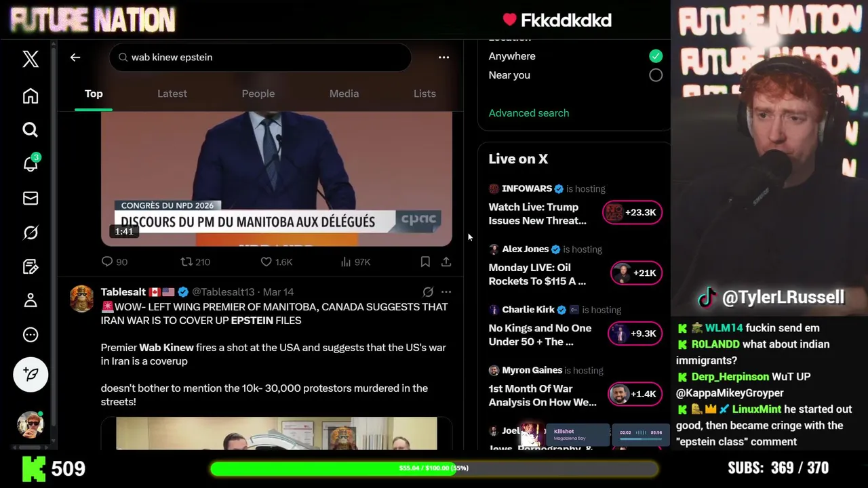
Task: Open Explore via magnifier sidebar icon
Action: (31, 129)
